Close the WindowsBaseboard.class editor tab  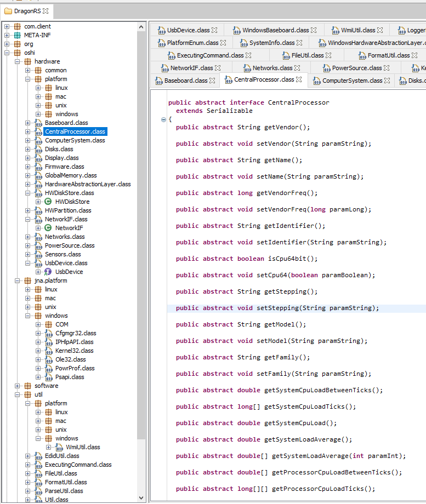(314, 30)
